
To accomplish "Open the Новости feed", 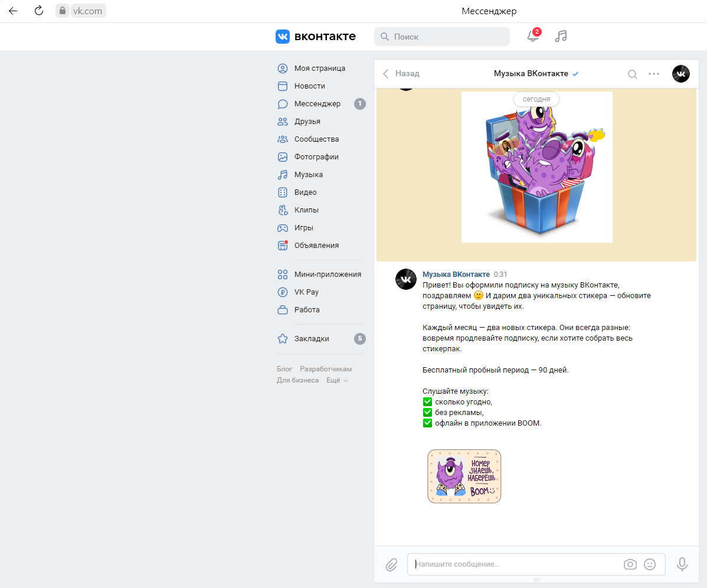I will 310,86.
